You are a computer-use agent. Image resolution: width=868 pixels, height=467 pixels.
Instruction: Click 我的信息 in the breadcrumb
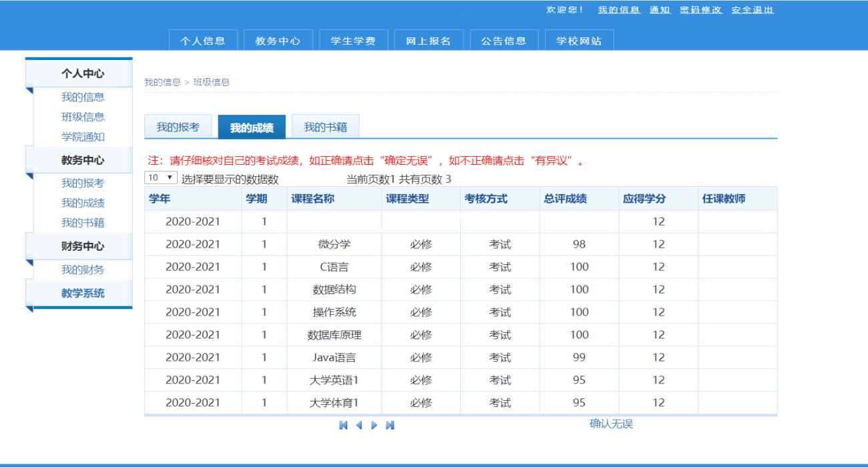point(160,82)
